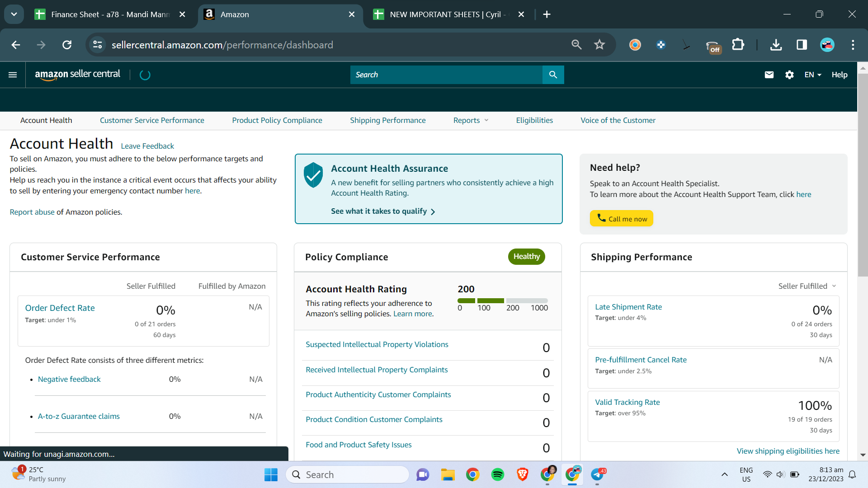The width and height of the screenshot is (868, 488).
Task: Toggle the browser side panel icon
Action: coord(802,45)
